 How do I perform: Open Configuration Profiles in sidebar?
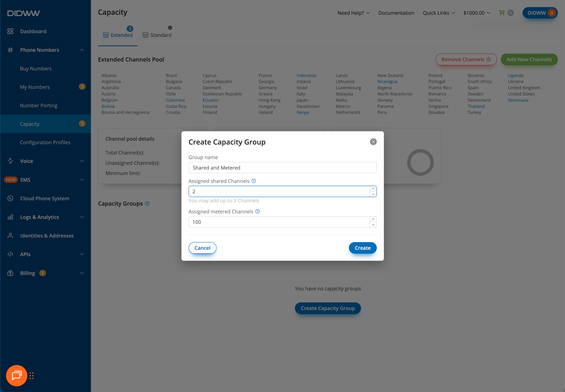pos(45,142)
